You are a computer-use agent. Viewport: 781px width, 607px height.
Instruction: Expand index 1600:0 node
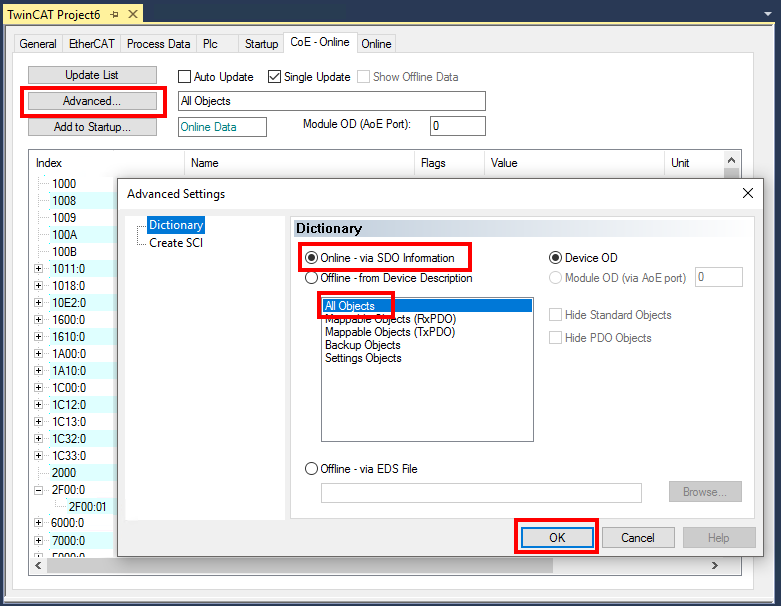pos(38,320)
